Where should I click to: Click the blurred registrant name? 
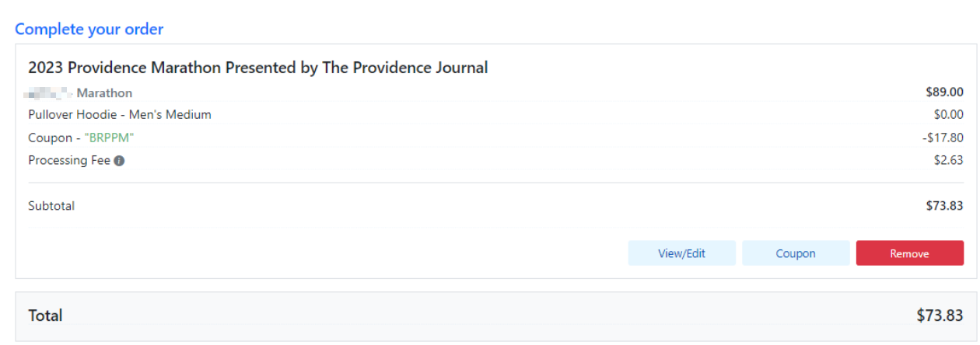click(x=48, y=93)
